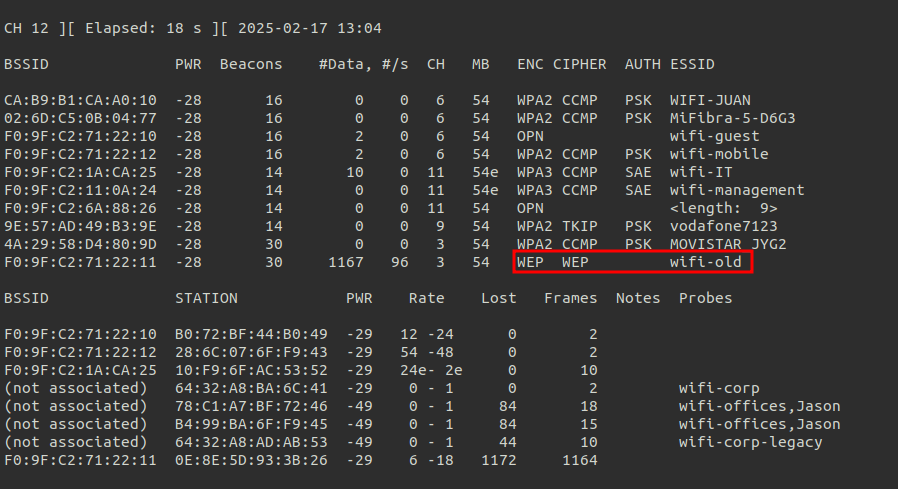Image resolution: width=898 pixels, height=489 pixels.
Task: Click the Frames column header
Action: (x=570, y=298)
